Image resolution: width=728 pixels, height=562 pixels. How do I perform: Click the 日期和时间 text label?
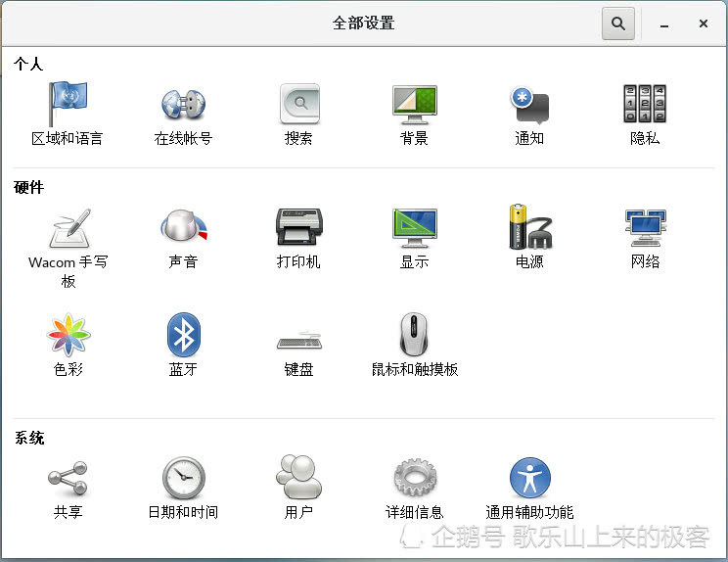183,512
